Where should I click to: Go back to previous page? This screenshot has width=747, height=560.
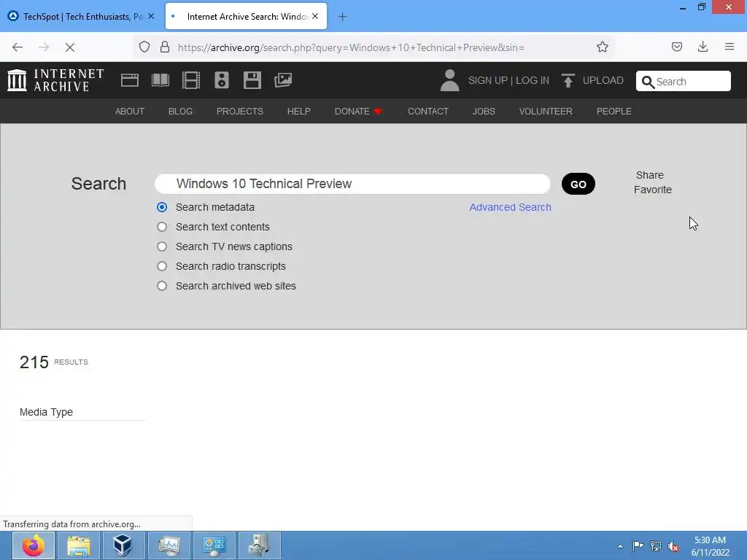click(18, 47)
